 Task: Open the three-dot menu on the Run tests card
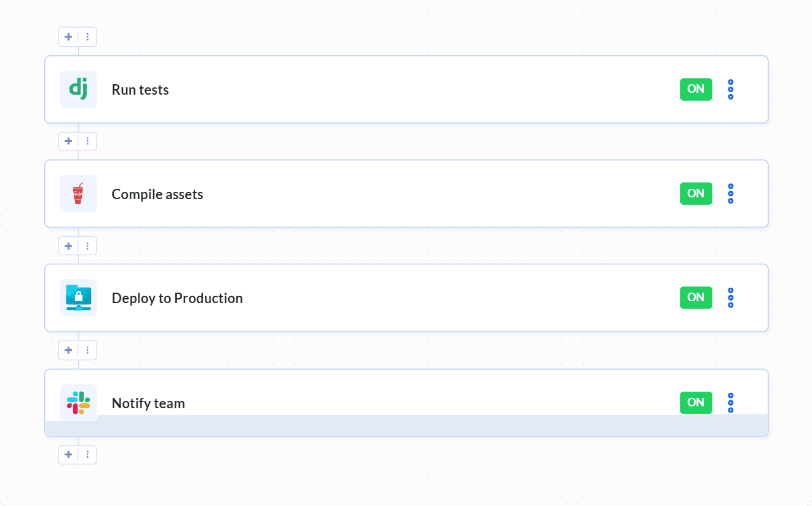731,89
